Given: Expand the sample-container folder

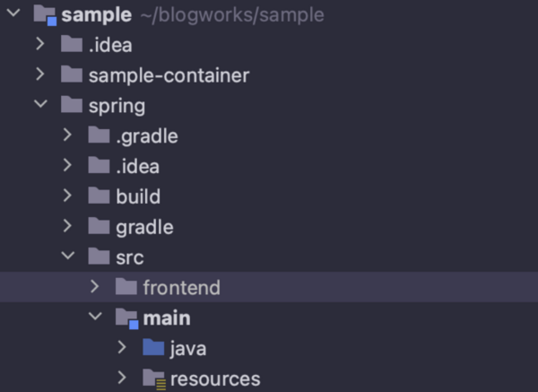Looking at the screenshot, I should pyautogui.click(x=40, y=74).
